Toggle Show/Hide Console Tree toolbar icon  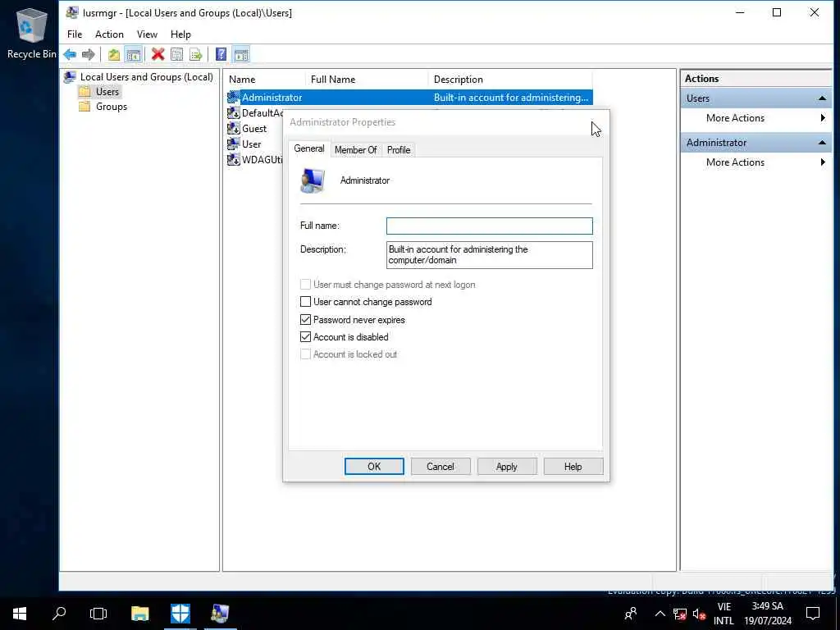pos(133,54)
